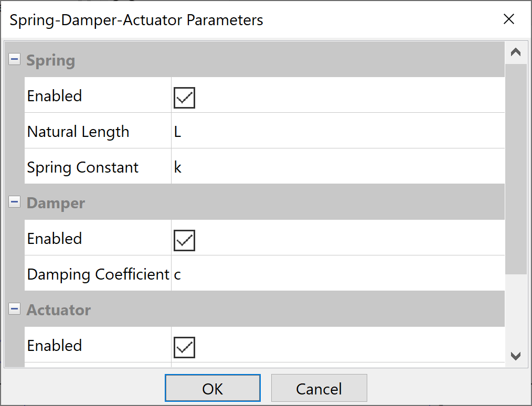Collapse the Actuator section

click(x=14, y=309)
